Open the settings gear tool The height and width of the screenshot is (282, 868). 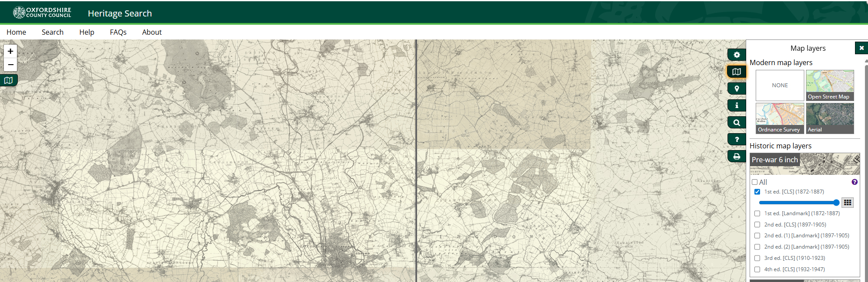click(x=737, y=55)
